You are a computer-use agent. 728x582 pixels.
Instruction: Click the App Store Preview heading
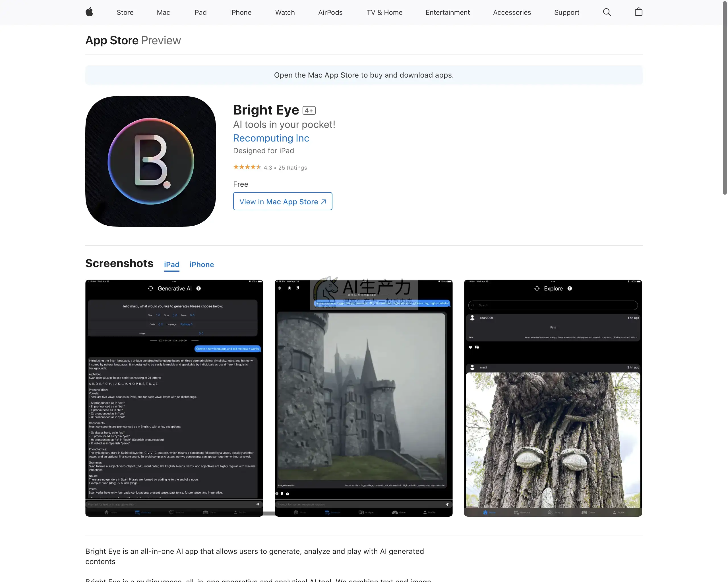(133, 40)
